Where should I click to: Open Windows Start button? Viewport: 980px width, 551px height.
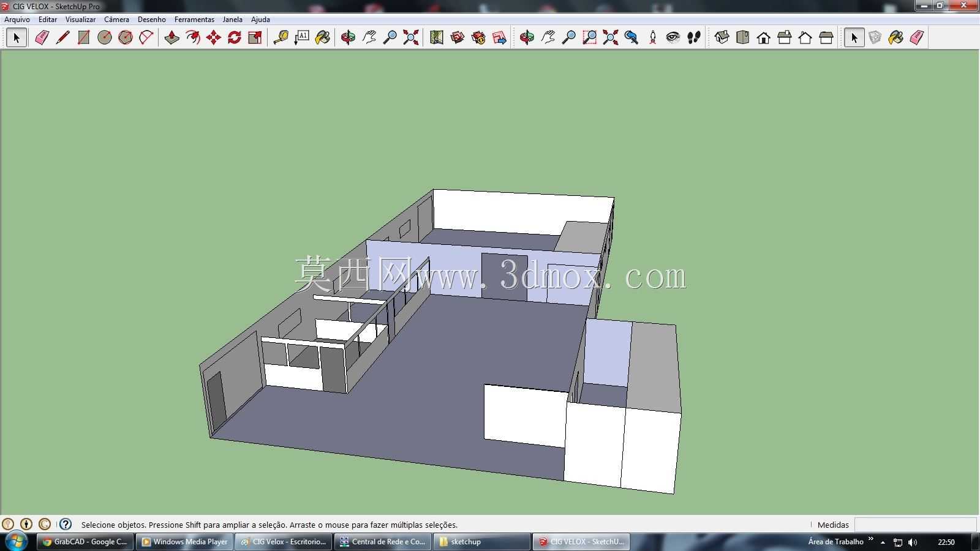(x=16, y=542)
